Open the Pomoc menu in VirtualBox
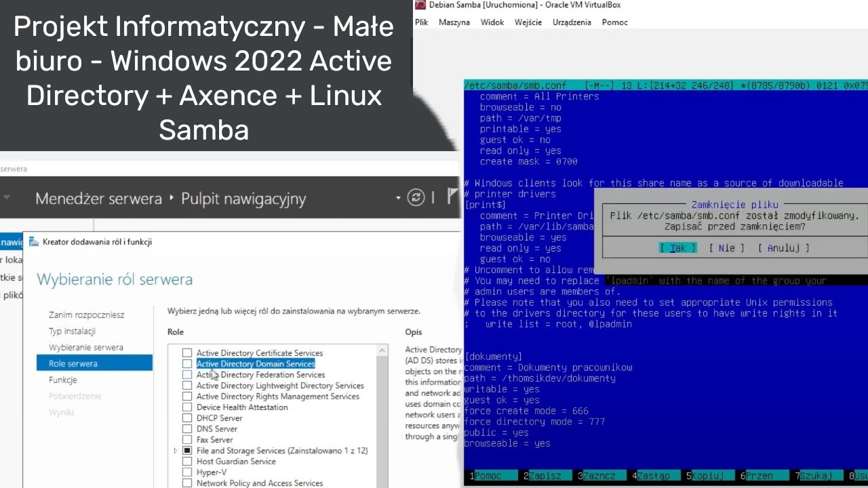The image size is (868, 488). click(x=615, y=22)
